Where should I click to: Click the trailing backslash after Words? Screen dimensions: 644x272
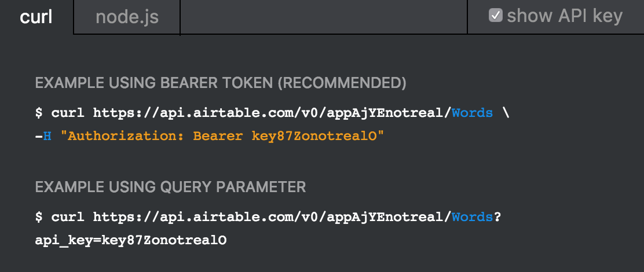coord(506,113)
